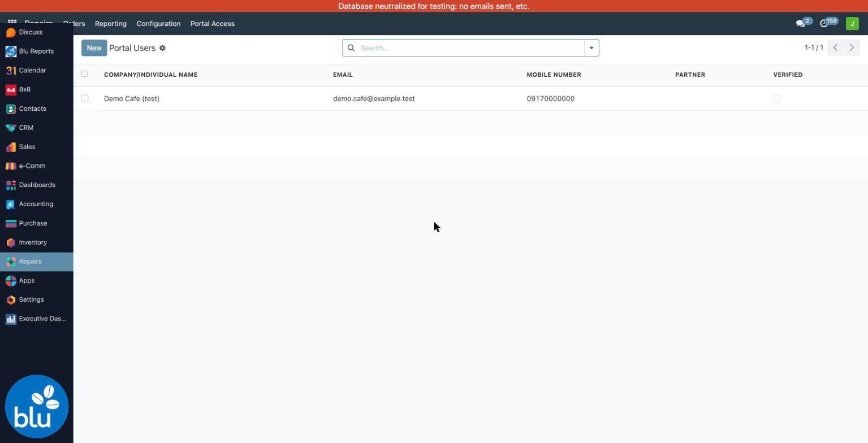Open Reporting menu
Image resolution: width=868 pixels, height=443 pixels.
111,24
